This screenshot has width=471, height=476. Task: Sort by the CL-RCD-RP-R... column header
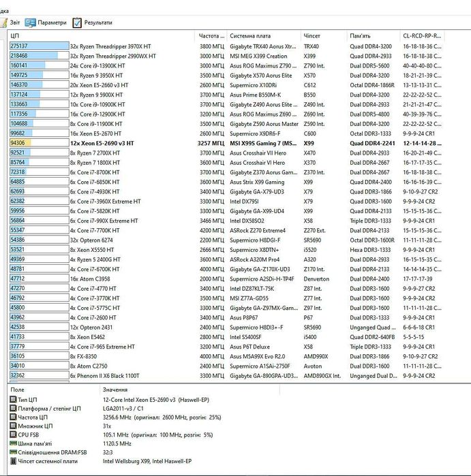coord(422,36)
